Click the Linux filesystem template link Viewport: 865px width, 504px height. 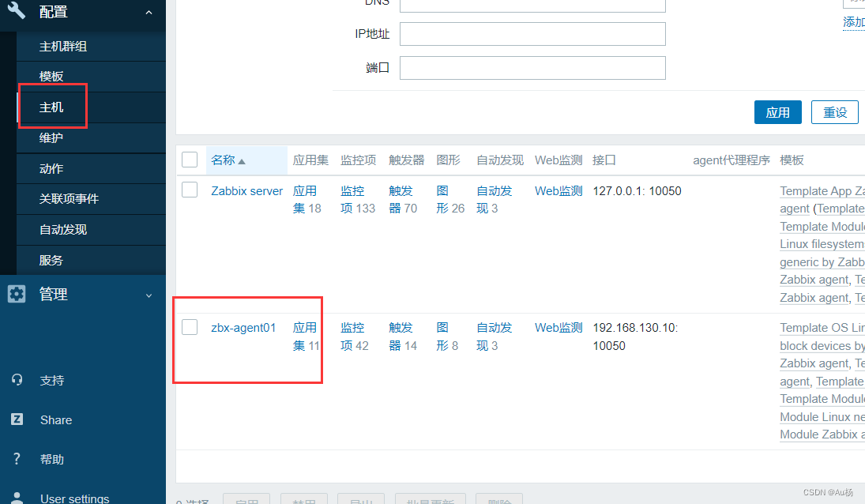tap(822, 244)
